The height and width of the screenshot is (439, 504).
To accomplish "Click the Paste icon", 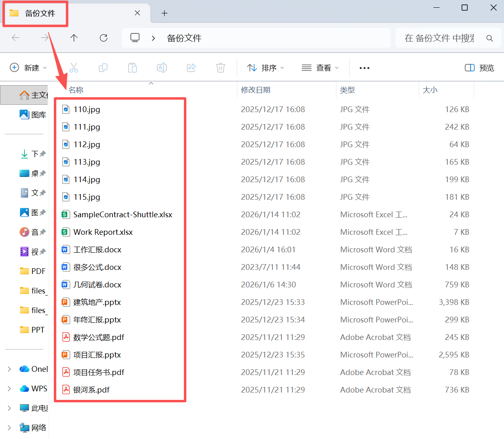I will (133, 68).
